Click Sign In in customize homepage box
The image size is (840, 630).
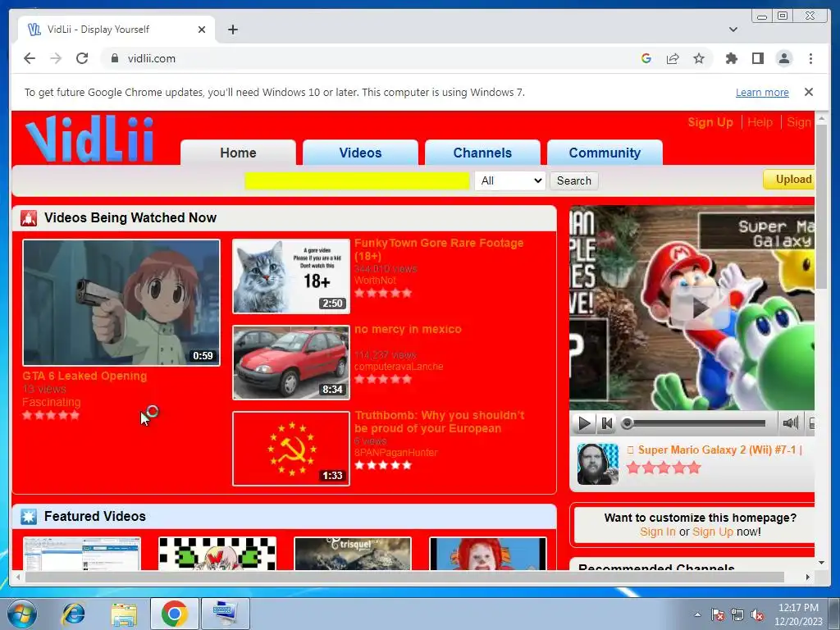click(657, 532)
